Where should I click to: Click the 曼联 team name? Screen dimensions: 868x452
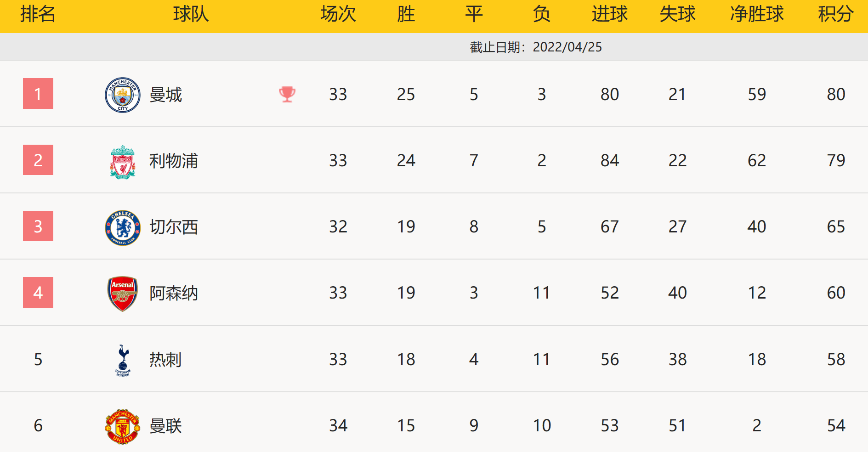click(x=166, y=426)
